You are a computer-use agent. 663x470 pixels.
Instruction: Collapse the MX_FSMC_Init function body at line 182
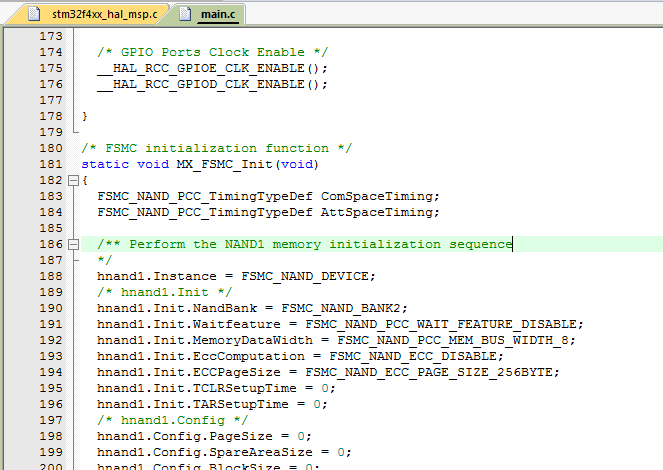pos(73,180)
